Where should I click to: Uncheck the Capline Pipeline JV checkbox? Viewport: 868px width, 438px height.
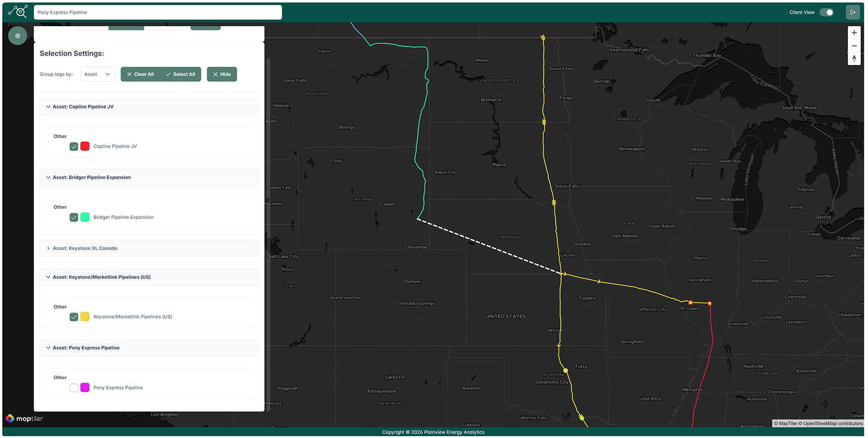(x=74, y=146)
